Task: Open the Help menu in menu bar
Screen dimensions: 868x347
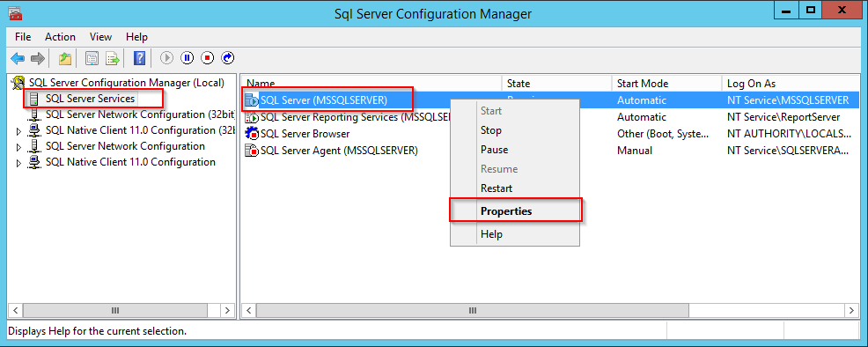Action: pos(136,37)
